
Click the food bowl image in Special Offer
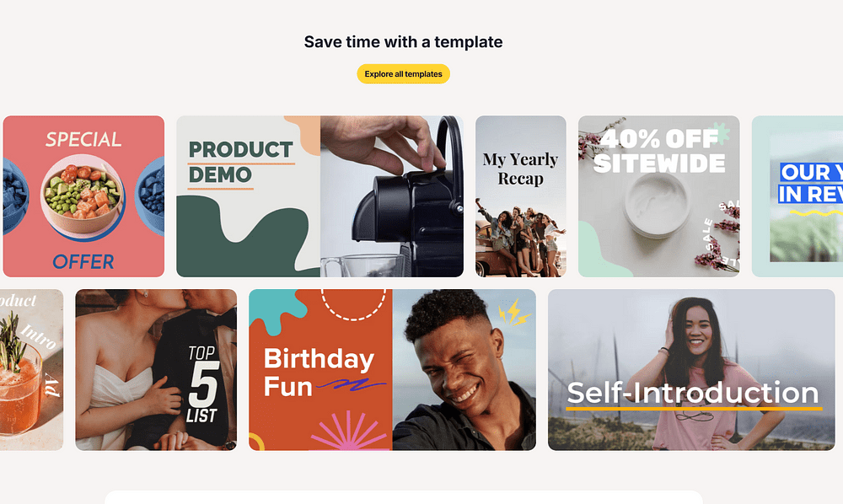[x=83, y=195]
